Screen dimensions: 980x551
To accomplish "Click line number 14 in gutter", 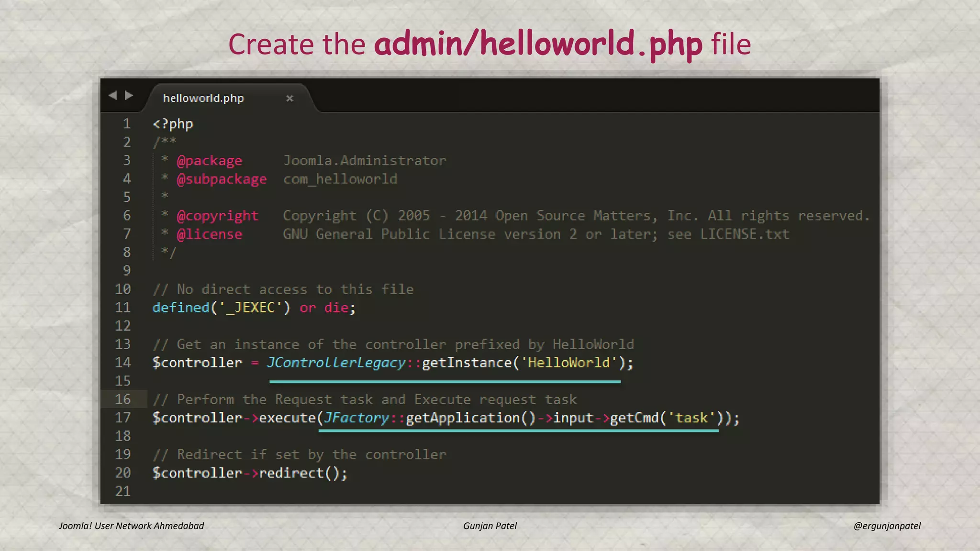I will click(123, 363).
